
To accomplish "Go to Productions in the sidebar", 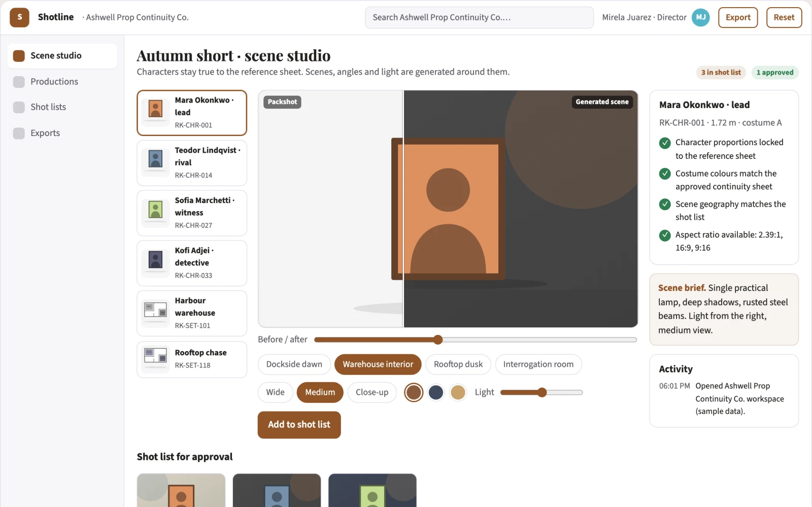I will coord(62,82).
